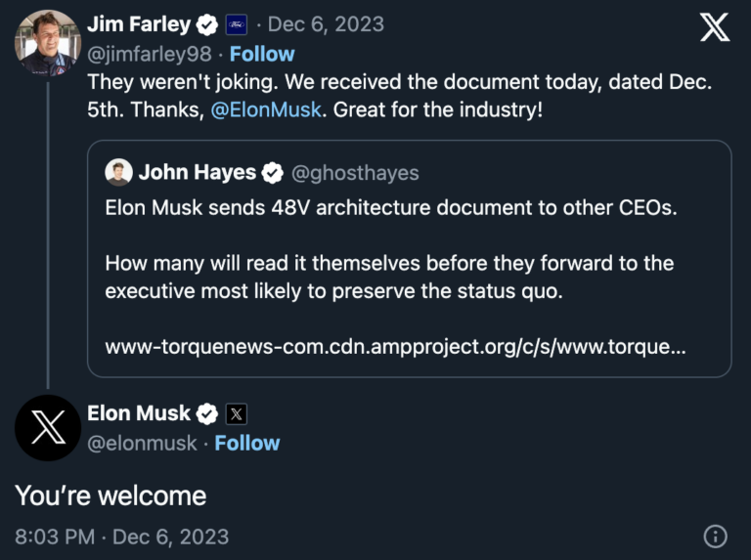Open Jim Farley's profile picture
Screen dimensions: 751x560
click(x=48, y=42)
